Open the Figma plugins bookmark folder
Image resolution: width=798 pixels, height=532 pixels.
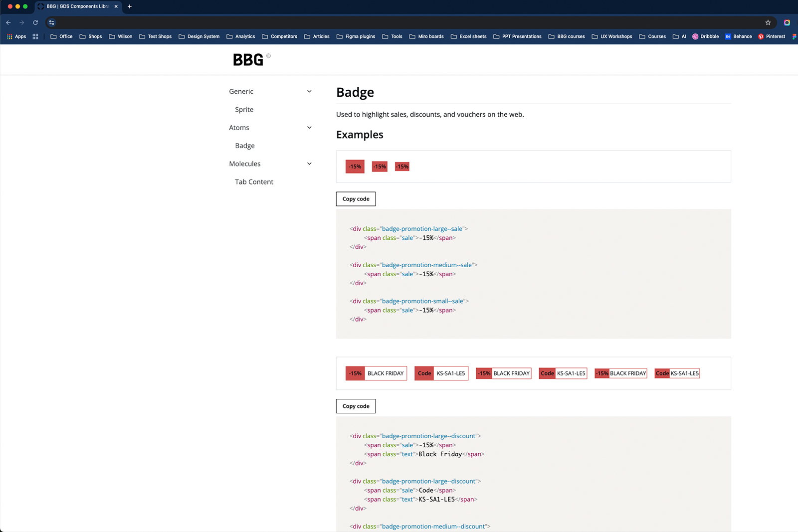[x=356, y=36]
